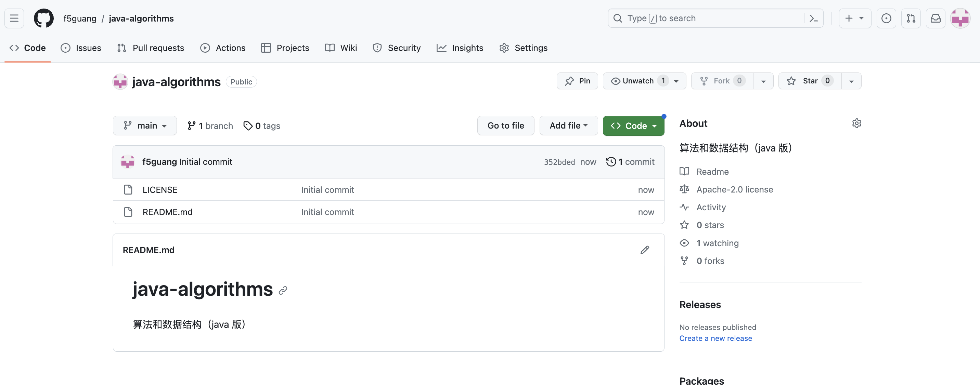Open commit hash 352bded

click(x=559, y=162)
